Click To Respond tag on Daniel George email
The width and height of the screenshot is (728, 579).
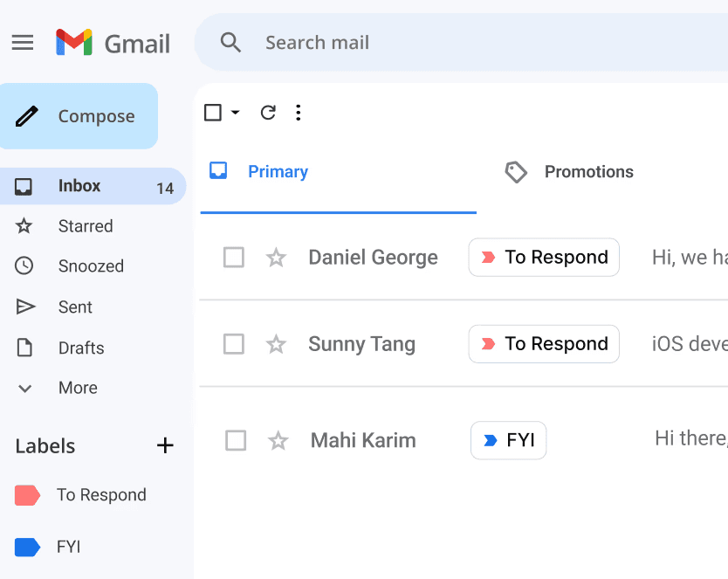pos(544,258)
